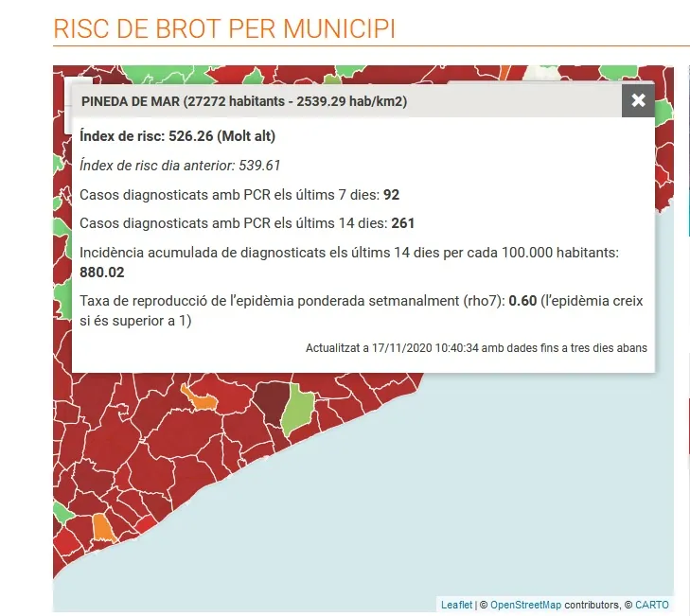Screen dimensions: 690x616
Task: Click the popup title PINEDA DE MAR
Action: [131, 101]
